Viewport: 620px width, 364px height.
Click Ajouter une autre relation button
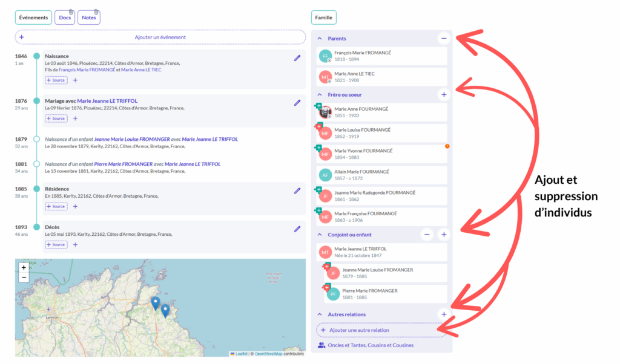coord(381,330)
